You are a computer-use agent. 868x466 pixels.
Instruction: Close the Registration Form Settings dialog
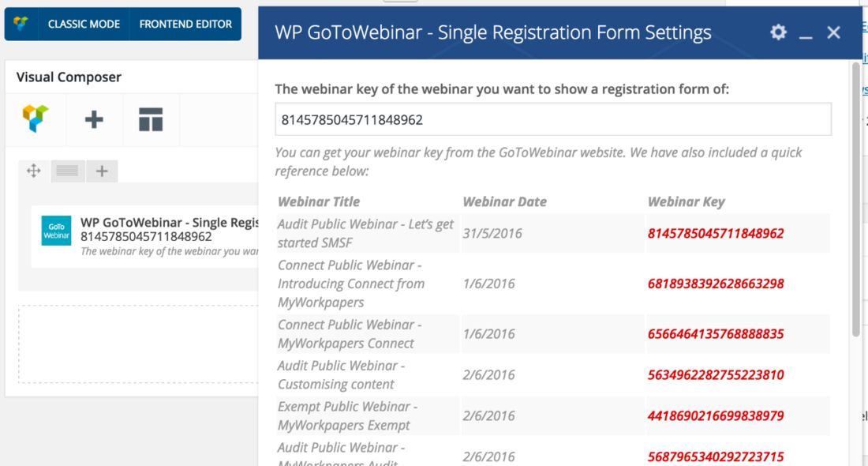click(x=833, y=32)
